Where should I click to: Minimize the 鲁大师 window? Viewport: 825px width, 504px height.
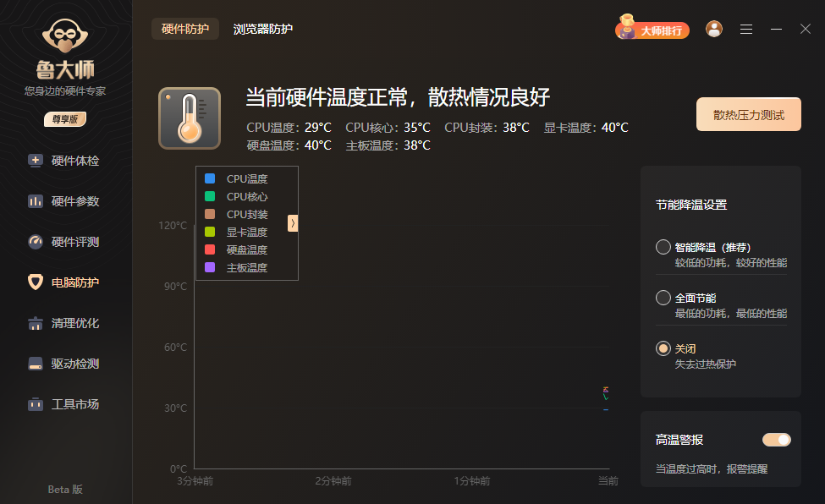pos(776,30)
